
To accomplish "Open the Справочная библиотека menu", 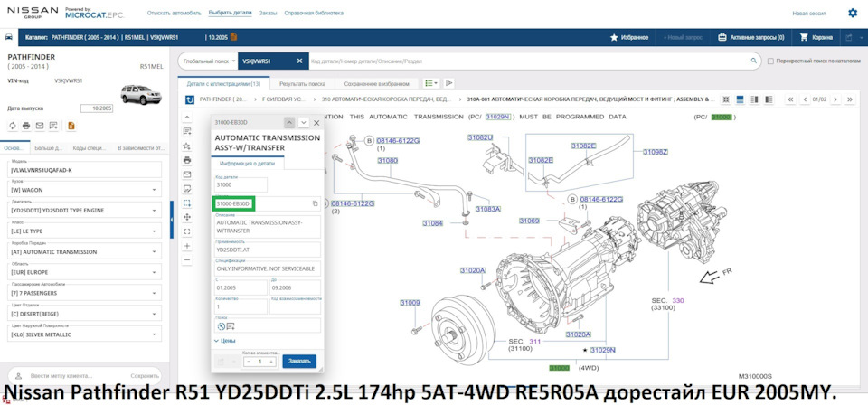I will click(x=314, y=13).
